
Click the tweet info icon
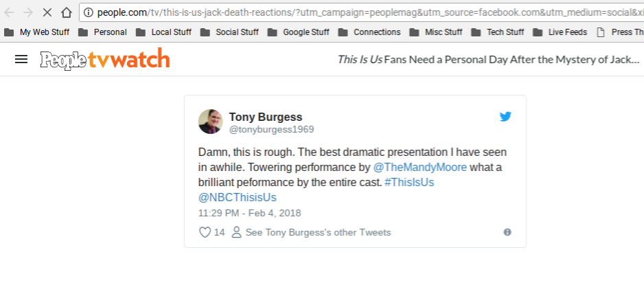[x=507, y=232]
